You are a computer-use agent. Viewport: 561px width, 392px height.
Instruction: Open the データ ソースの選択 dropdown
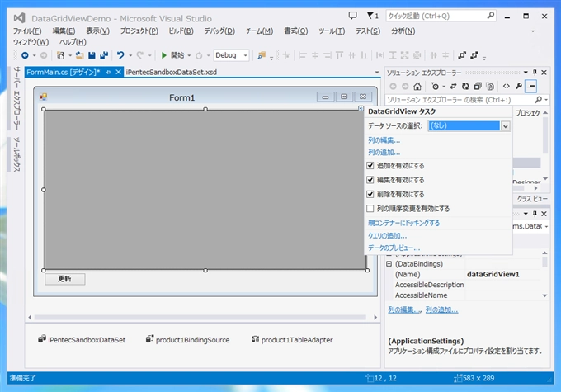pyautogui.click(x=506, y=126)
